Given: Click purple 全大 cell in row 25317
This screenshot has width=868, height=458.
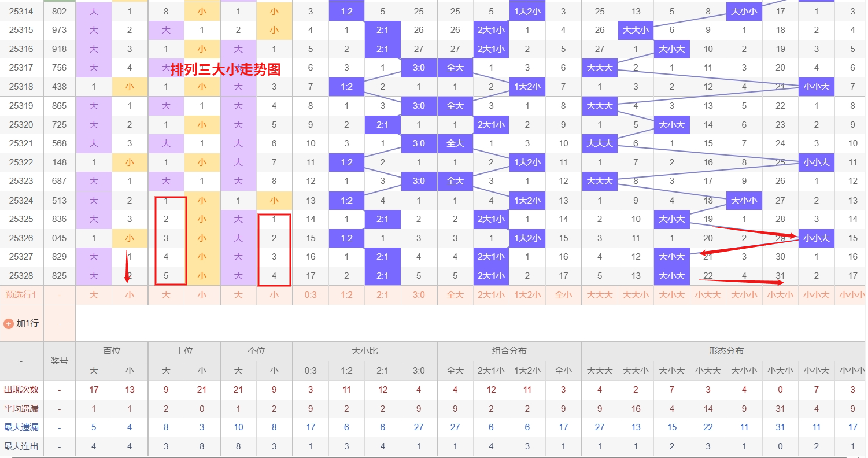Looking at the screenshot, I should pos(455,68).
